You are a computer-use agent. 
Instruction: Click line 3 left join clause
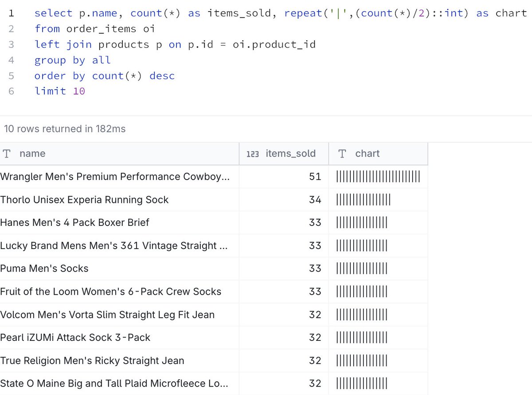(175, 44)
